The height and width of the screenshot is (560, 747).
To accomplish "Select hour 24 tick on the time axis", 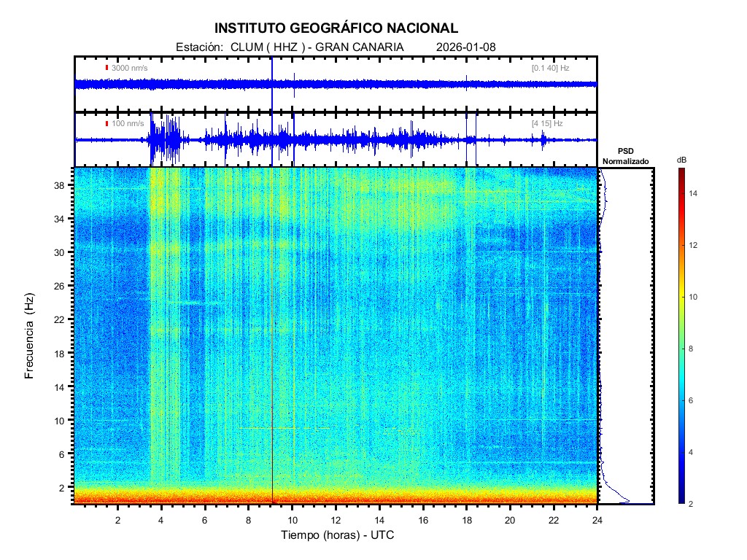I will click(x=597, y=520).
